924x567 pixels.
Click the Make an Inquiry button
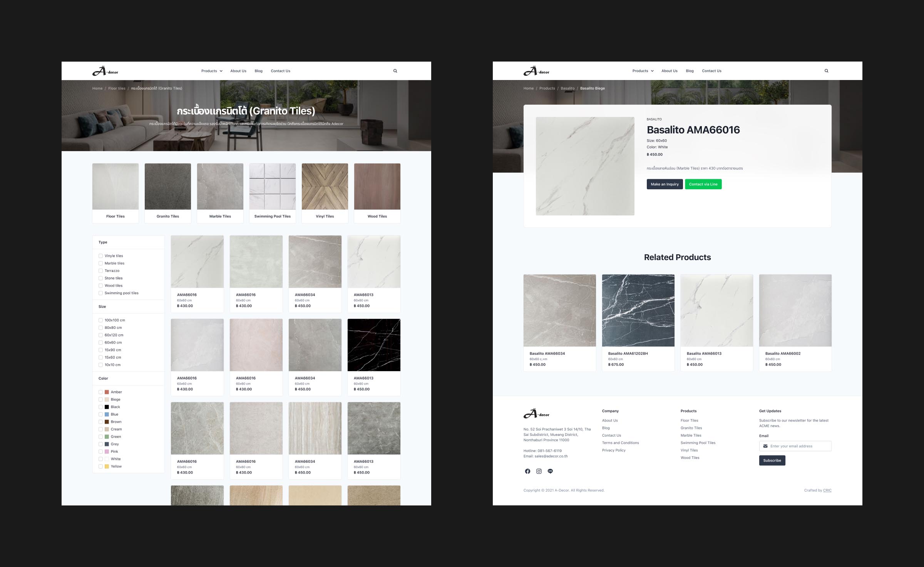665,184
